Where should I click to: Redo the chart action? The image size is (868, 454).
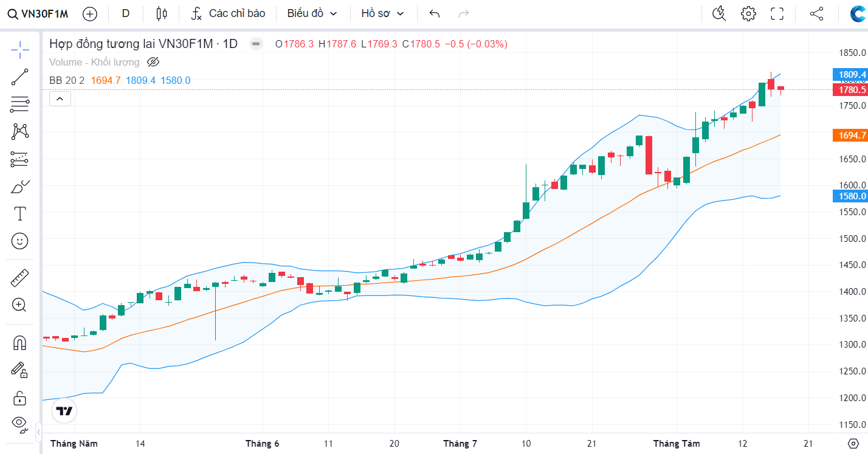463,13
